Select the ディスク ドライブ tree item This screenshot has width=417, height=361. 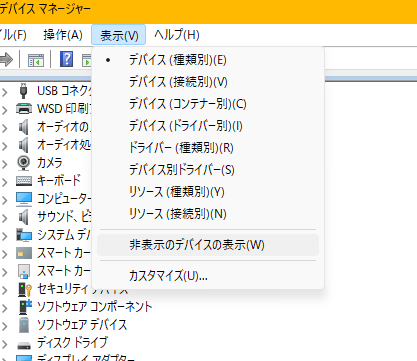coord(72,343)
